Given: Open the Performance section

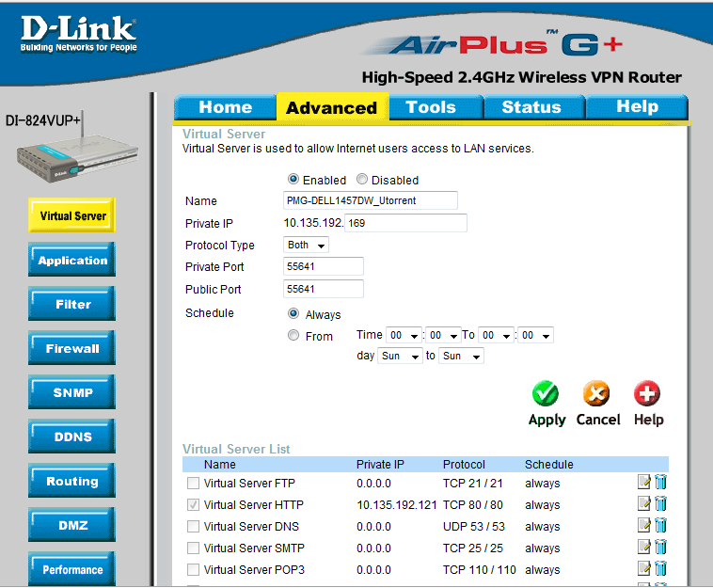Looking at the screenshot, I should [x=71, y=569].
